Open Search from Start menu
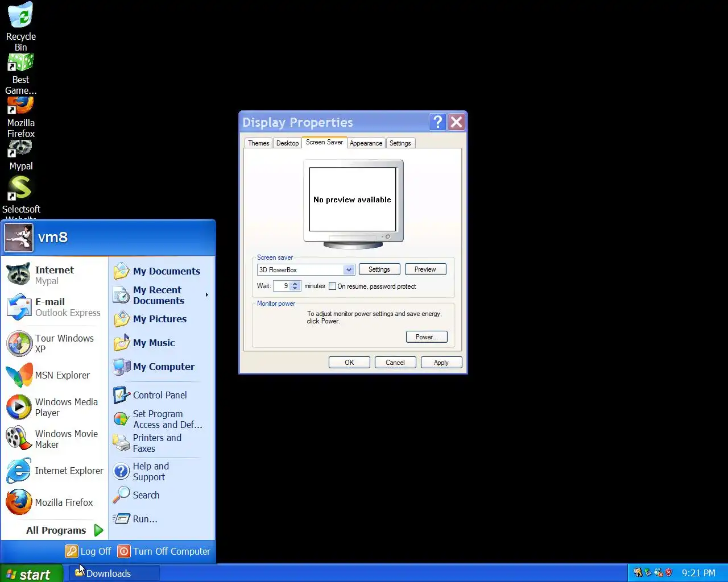Image resolution: width=728 pixels, height=582 pixels. coord(162,495)
